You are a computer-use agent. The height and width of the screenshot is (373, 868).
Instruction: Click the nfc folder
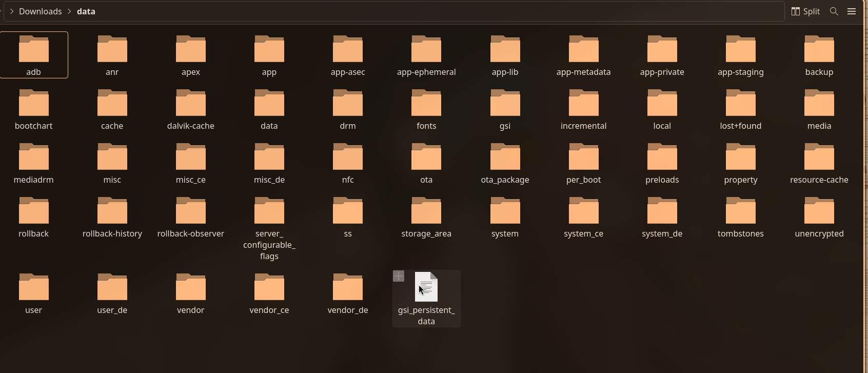[348, 163]
